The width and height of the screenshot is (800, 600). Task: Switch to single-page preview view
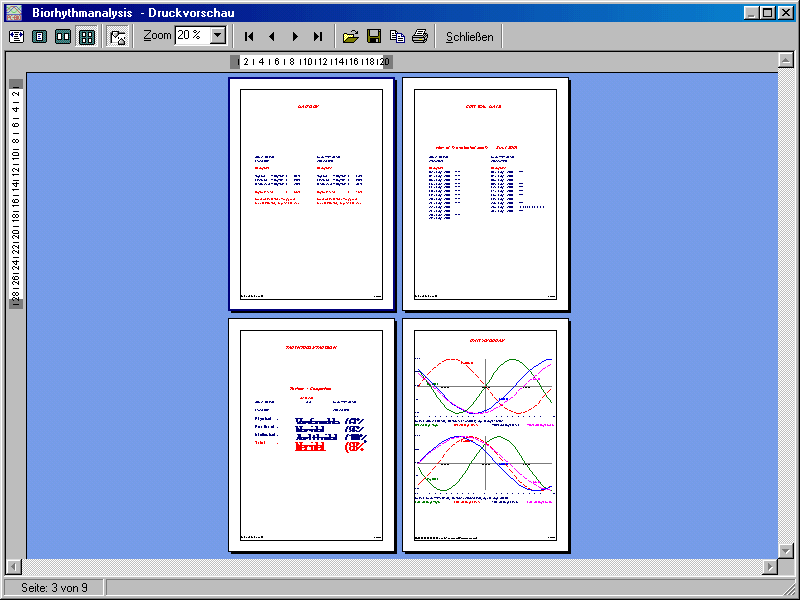[39, 36]
